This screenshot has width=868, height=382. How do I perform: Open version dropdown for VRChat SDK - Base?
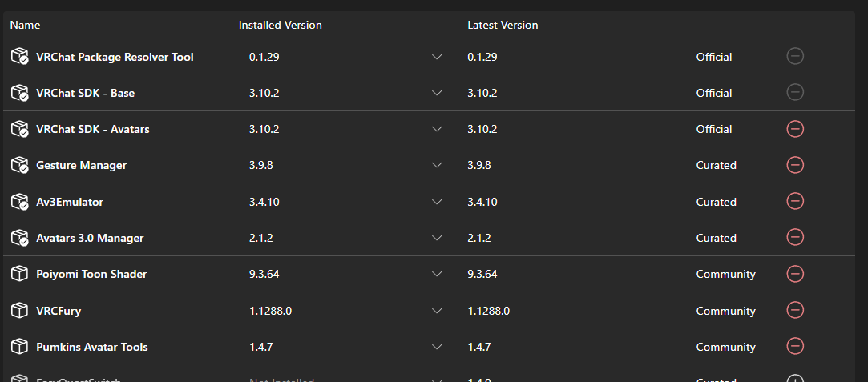pos(437,93)
